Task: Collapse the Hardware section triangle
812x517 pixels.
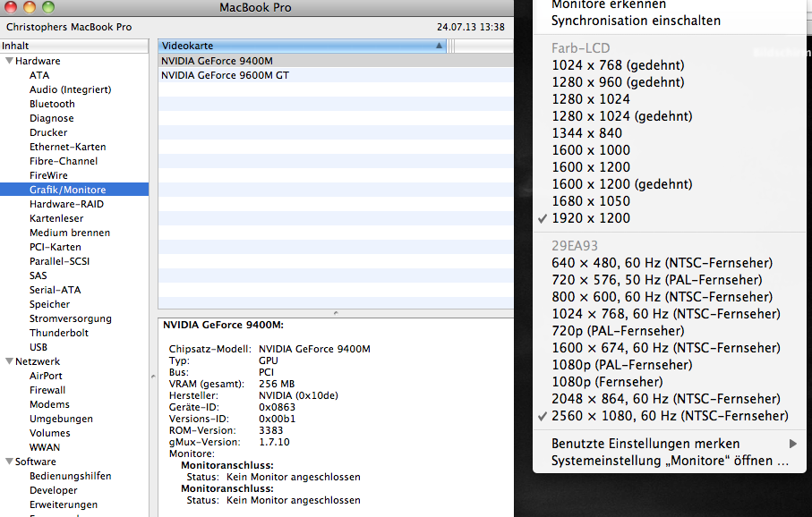Action: (x=9, y=61)
